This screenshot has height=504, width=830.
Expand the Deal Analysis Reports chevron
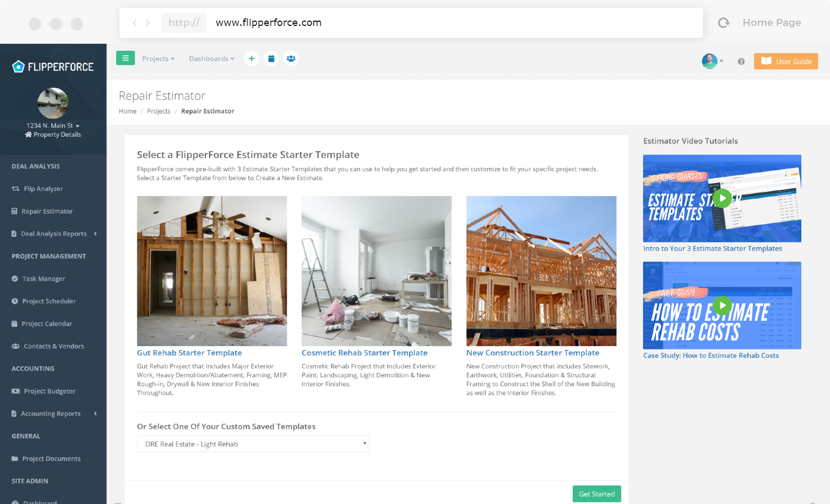click(x=96, y=234)
